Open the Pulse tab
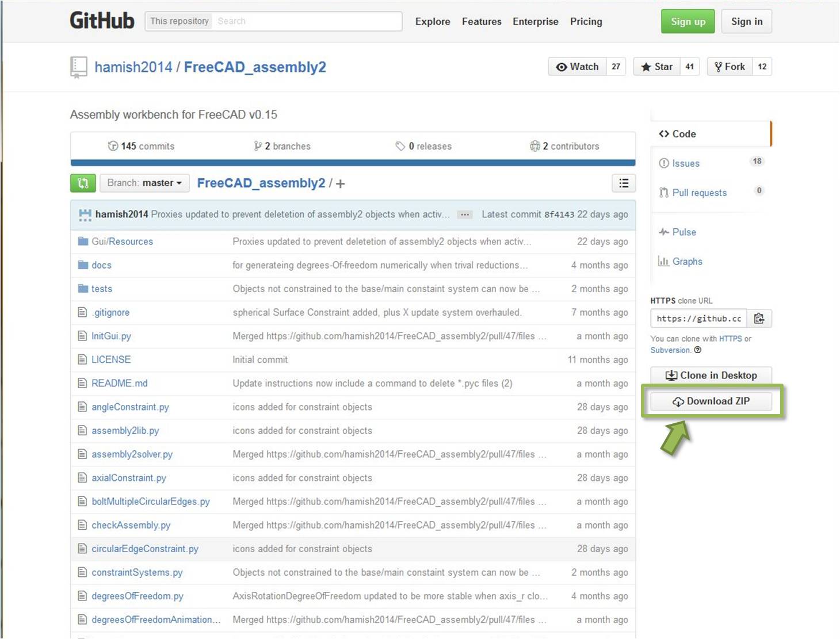 click(684, 232)
